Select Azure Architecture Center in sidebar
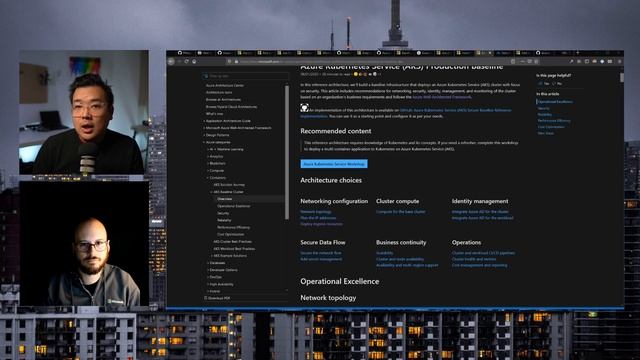Screen dimensions: 640x360 click(224, 85)
